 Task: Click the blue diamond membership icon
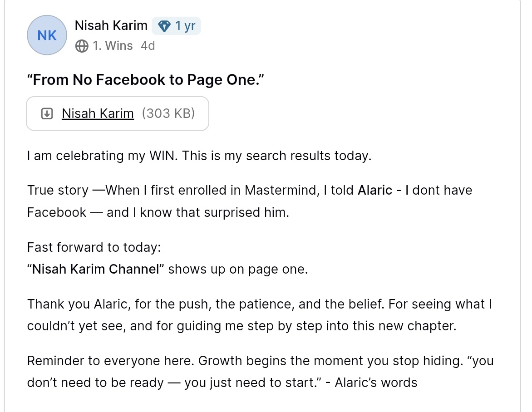click(x=164, y=26)
